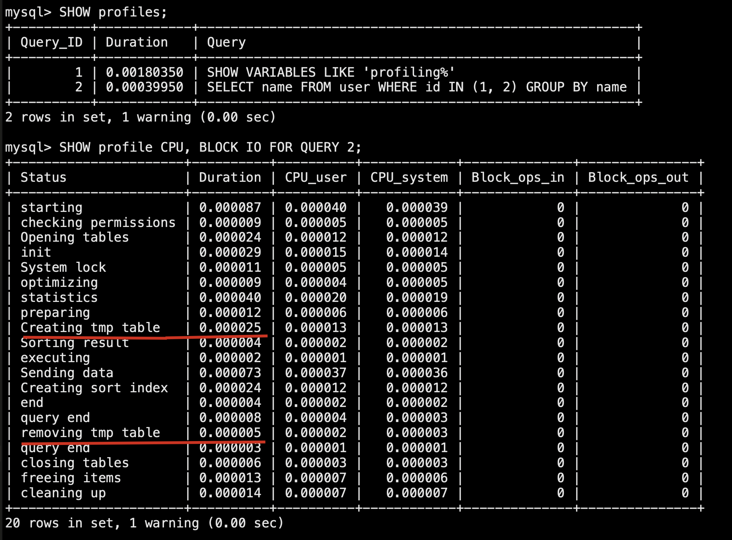The image size is (732, 540).
Task: Select the Status column header
Action: point(43,177)
